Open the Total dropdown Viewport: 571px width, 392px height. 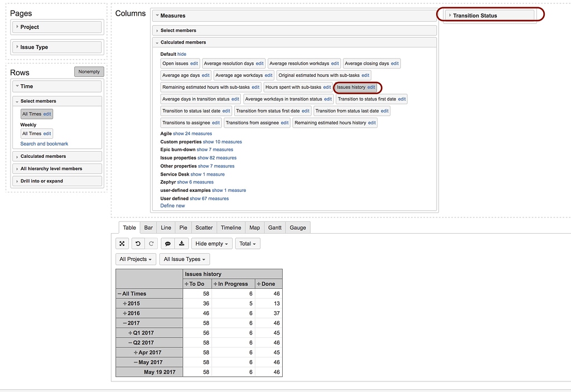click(x=247, y=244)
